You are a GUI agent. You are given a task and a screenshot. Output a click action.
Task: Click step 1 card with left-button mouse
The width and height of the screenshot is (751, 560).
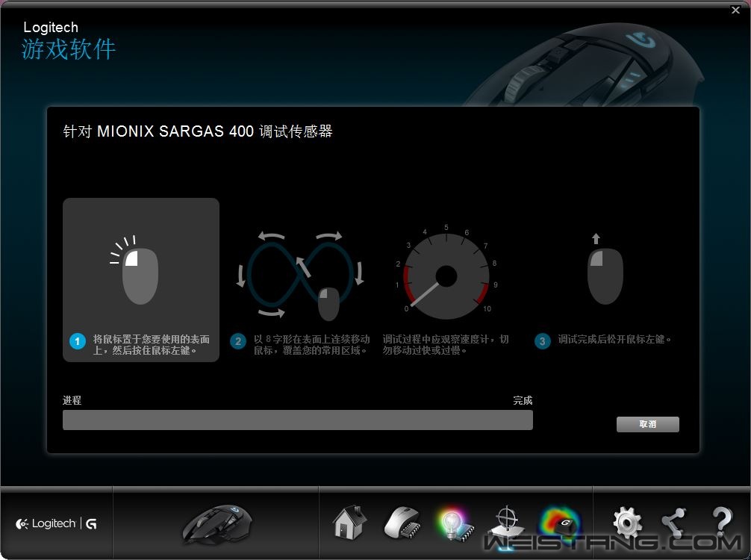click(x=141, y=280)
